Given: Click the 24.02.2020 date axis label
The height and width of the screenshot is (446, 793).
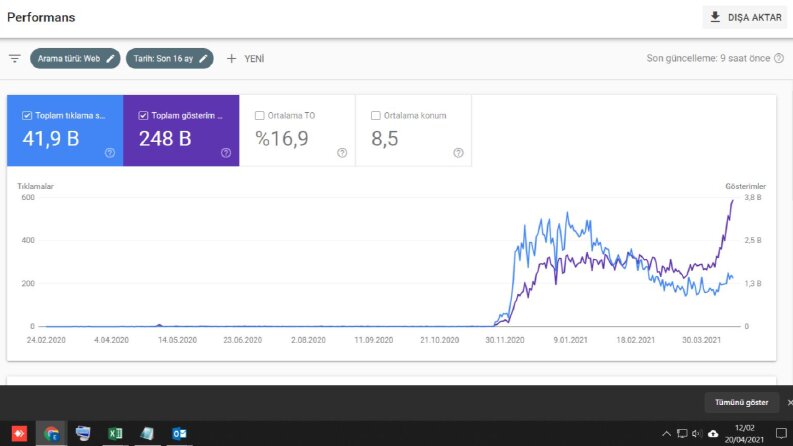Looking at the screenshot, I should tap(46, 340).
